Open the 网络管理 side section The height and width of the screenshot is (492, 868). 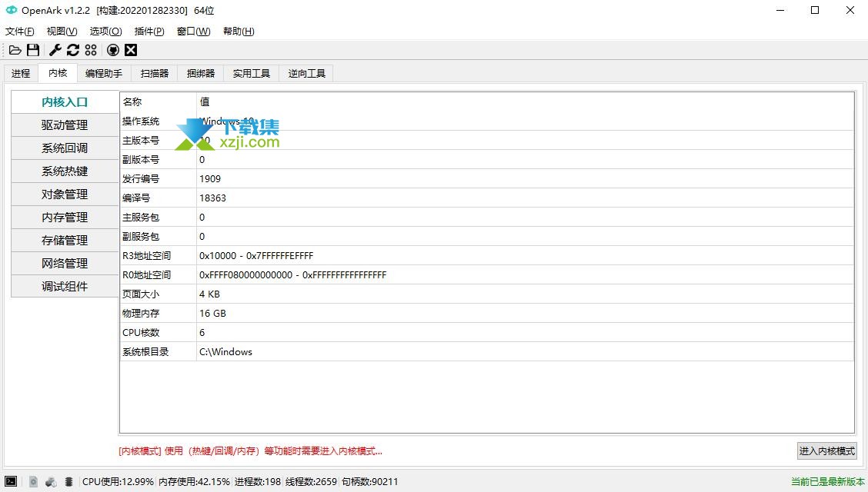pyautogui.click(x=65, y=264)
